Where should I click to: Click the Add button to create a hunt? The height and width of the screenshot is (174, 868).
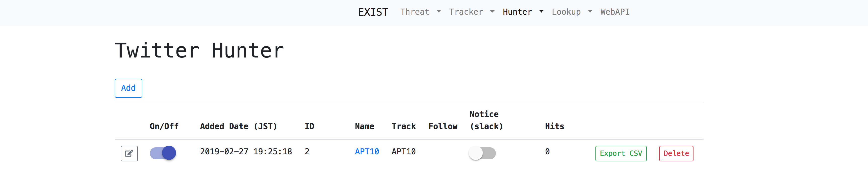pyautogui.click(x=128, y=88)
